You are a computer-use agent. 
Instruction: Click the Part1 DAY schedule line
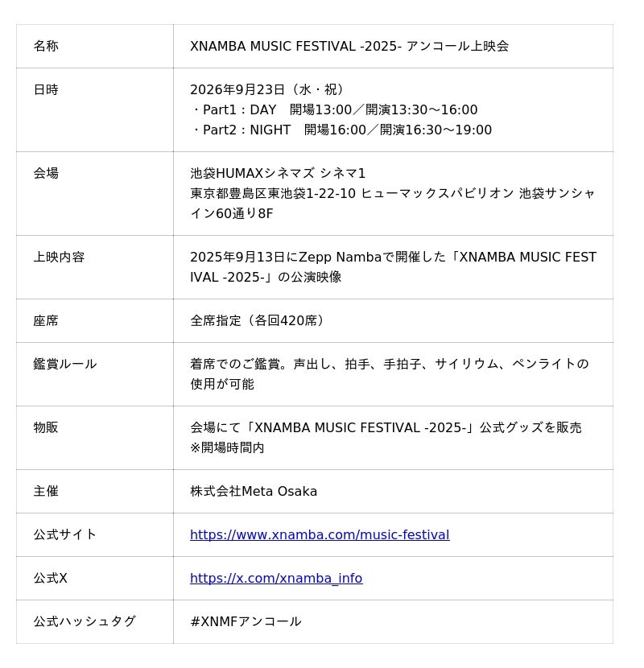coord(334,109)
